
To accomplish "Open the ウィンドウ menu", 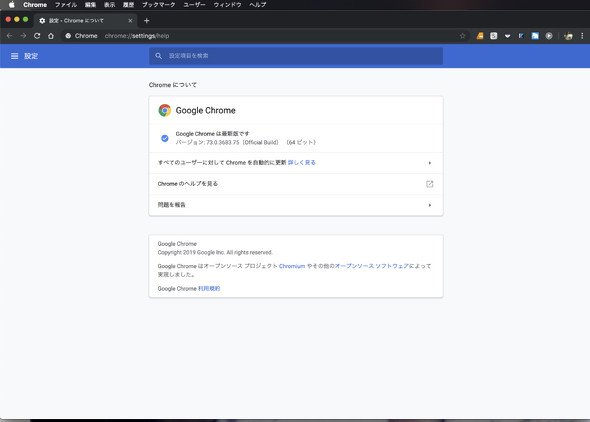I will [227, 5].
